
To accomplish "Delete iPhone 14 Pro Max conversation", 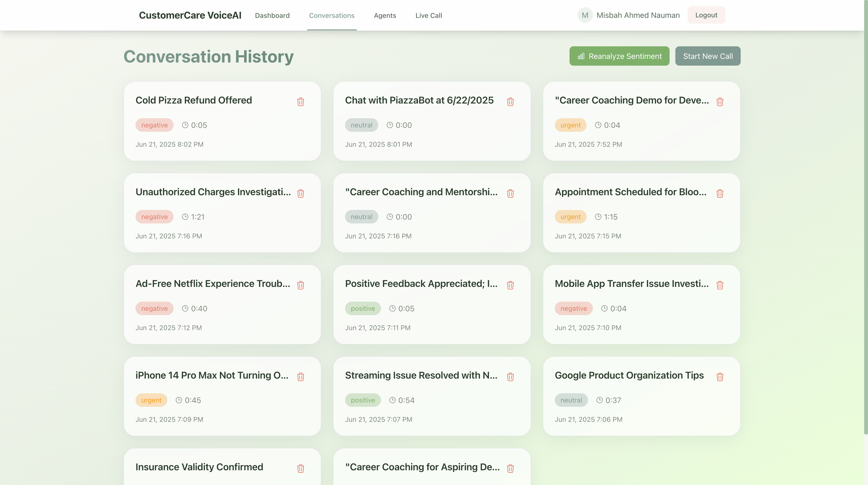I will pyautogui.click(x=301, y=377).
